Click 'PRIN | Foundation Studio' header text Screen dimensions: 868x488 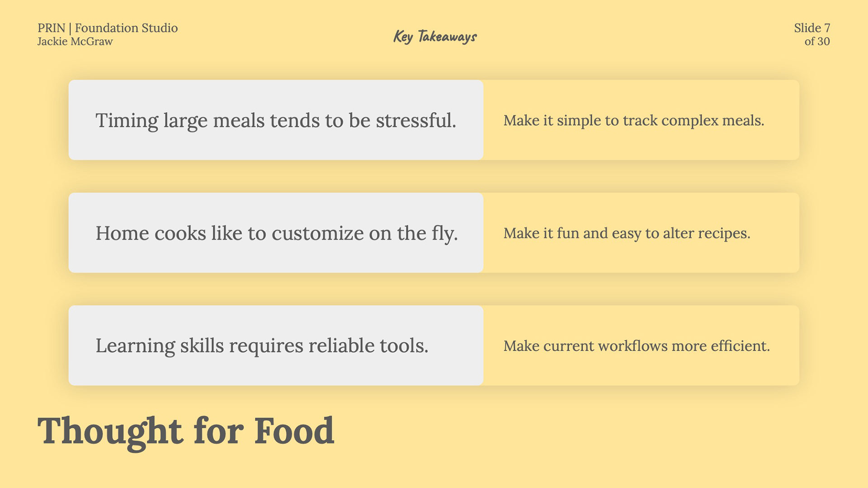(x=108, y=28)
